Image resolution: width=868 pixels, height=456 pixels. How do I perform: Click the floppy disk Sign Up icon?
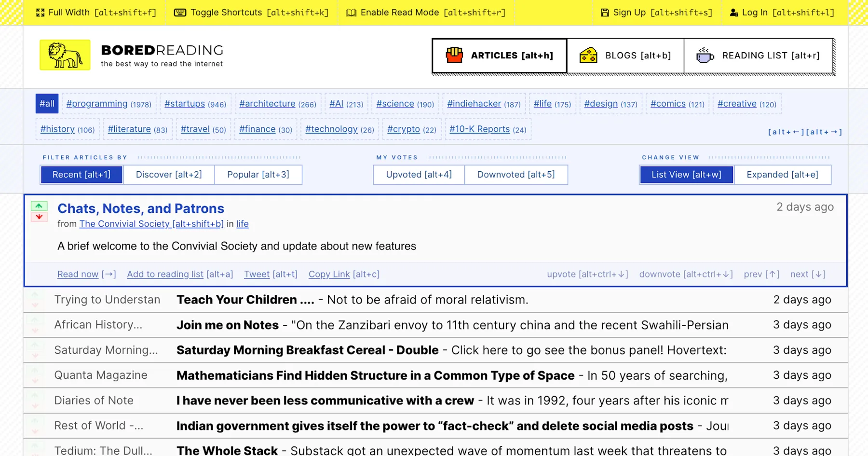605,13
